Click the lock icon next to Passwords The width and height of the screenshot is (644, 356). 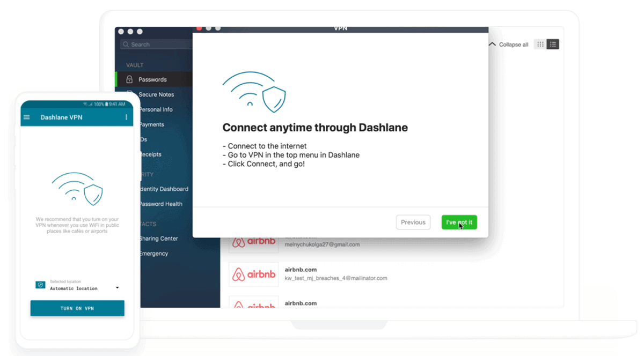129,79
